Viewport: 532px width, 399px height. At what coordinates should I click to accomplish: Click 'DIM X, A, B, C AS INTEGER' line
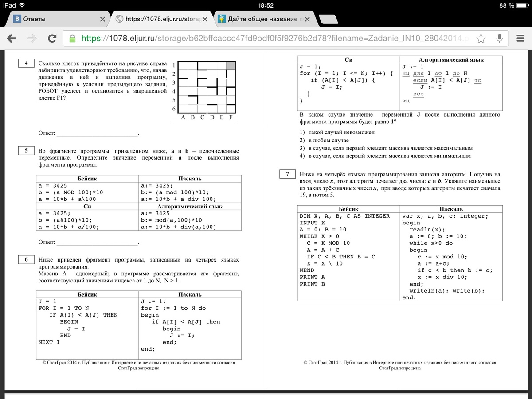point(345,216)
